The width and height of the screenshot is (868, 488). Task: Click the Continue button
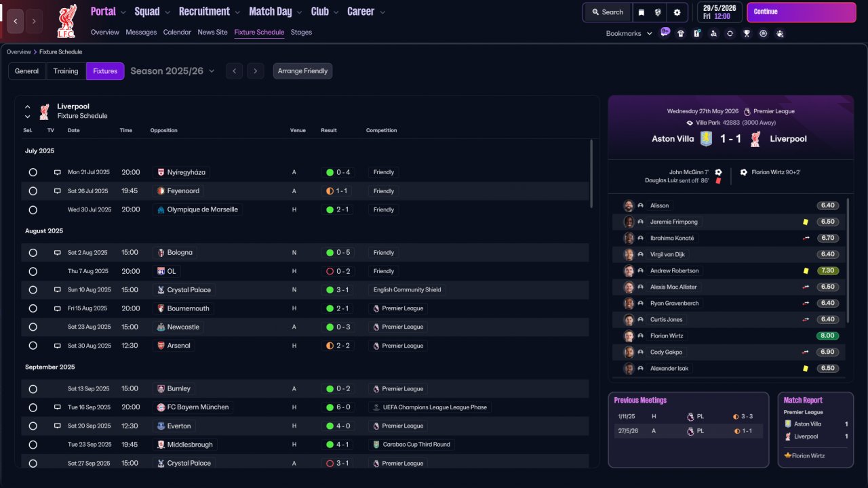point(802,12)
